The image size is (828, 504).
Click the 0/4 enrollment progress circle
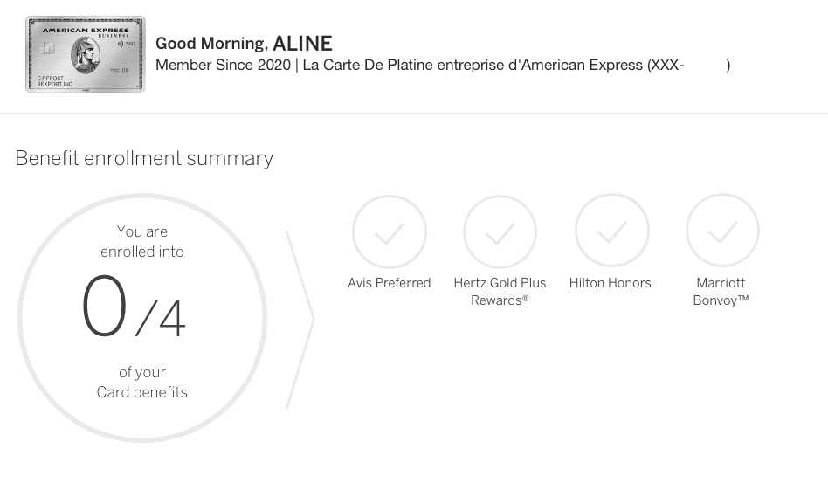(x=141, y=317)
